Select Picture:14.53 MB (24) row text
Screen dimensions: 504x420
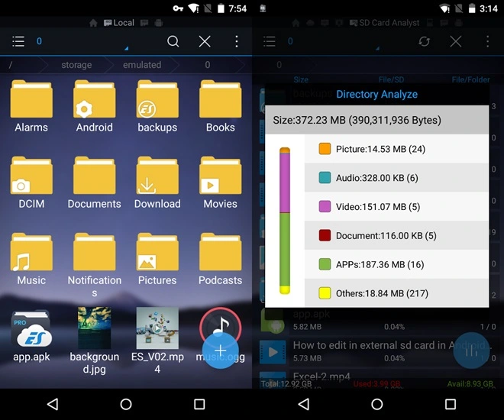click(x=380, y=149)
